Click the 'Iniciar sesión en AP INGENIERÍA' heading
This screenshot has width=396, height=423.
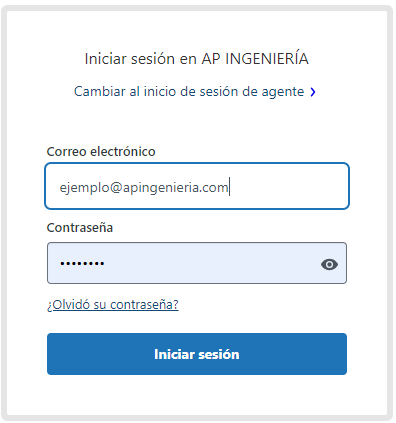197,59
